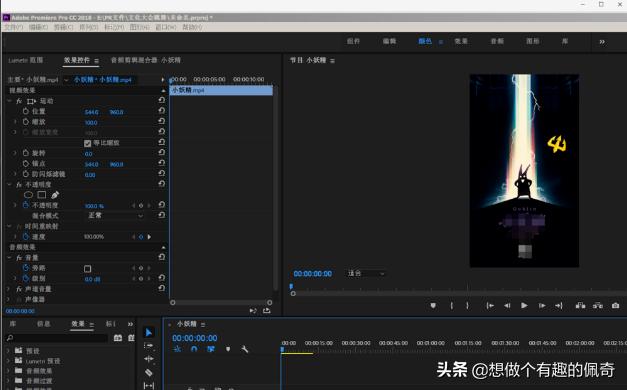The height and width of the screenshot is (390, 627).
Task: Collapse the Opacity effect group
Action: click(x=9, y=184)
